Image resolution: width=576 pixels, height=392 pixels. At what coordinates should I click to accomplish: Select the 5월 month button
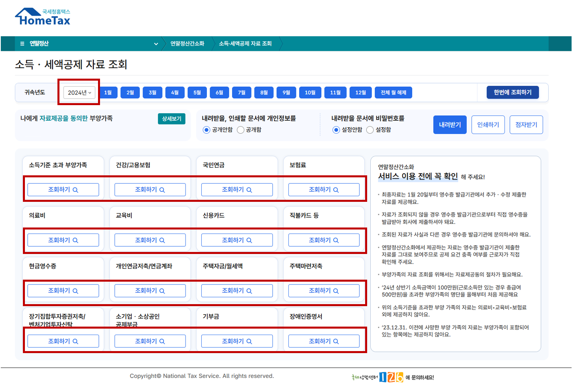(197, 93)
